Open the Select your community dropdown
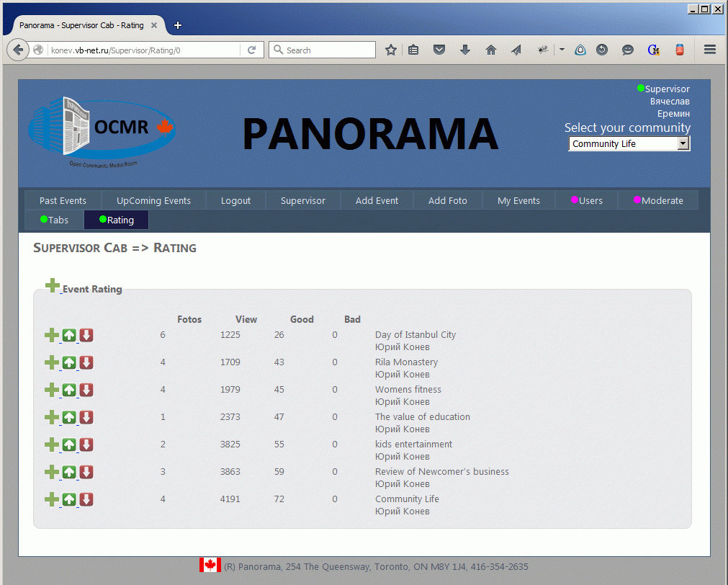Screen dimensions: 728x585 (629, 143)
